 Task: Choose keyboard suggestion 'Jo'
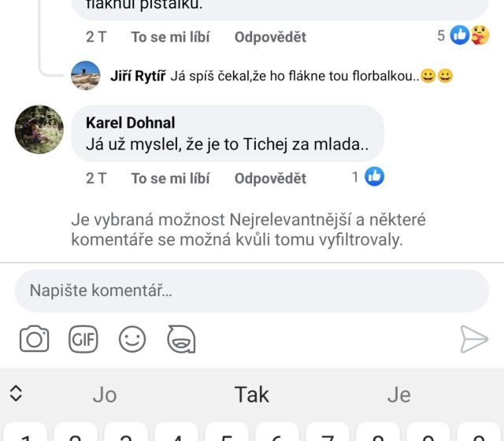105,395
